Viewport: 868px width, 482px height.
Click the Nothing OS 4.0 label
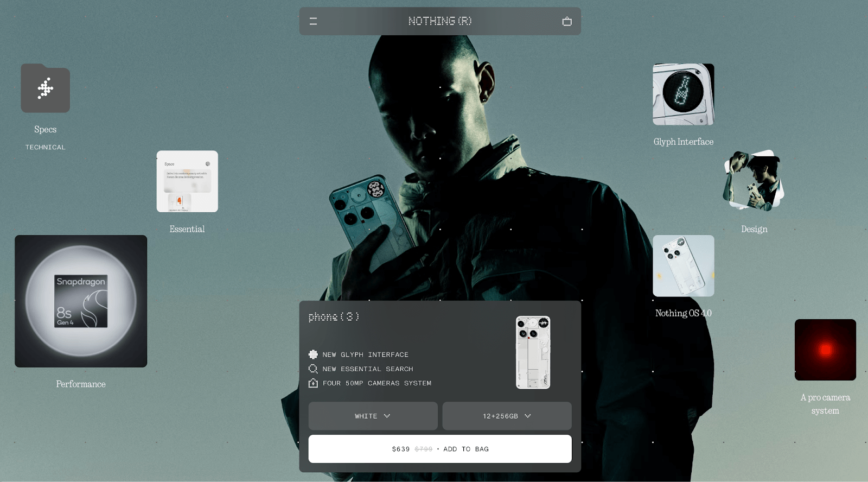click(684, 313)
